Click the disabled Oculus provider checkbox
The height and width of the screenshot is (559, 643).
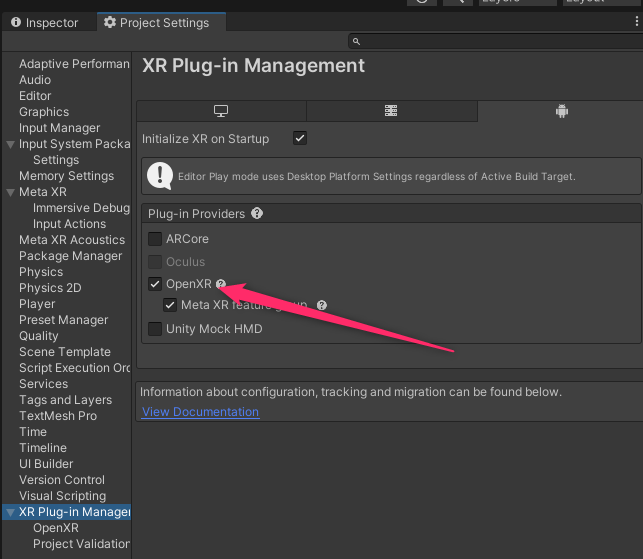click(x=155, y=262)
